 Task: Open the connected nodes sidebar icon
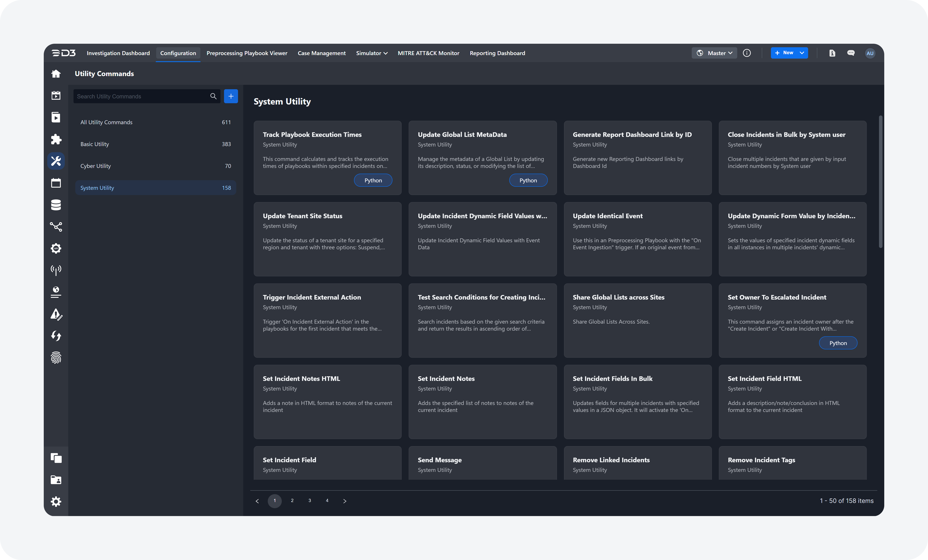56,227
